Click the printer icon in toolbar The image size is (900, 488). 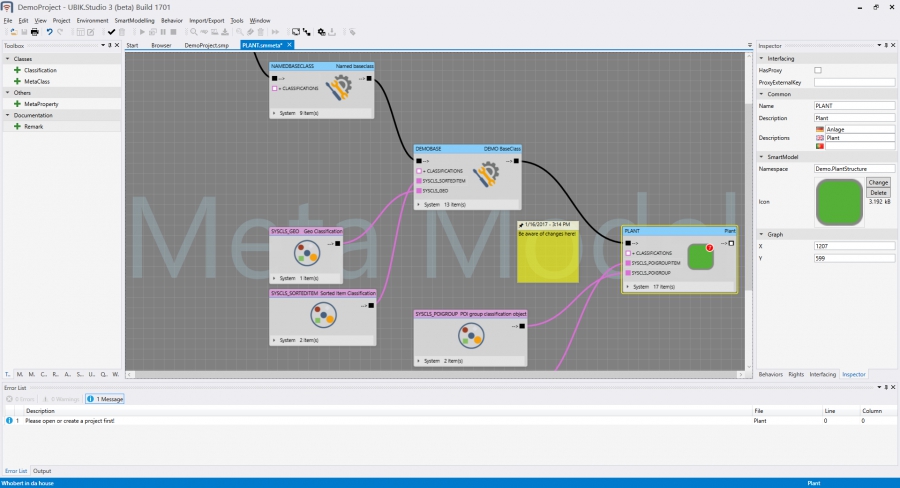pyautogui.click(x=34, y=32)
